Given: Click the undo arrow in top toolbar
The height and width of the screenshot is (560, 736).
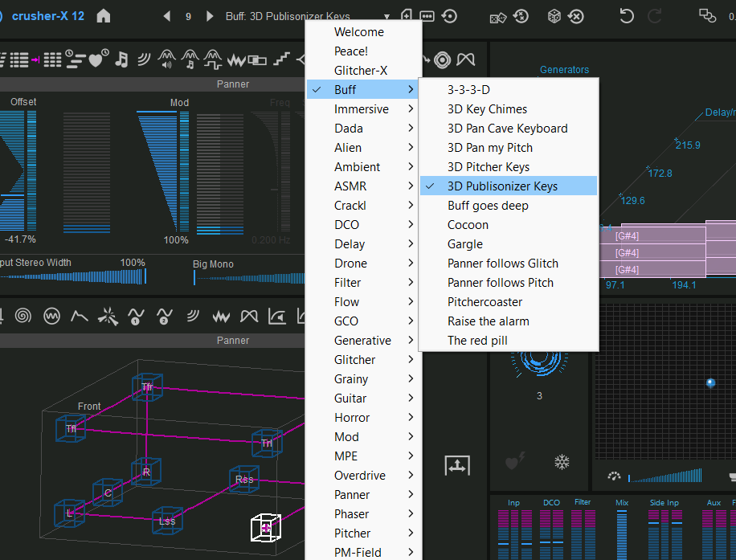Looking at the screenshot, I should (x=626, y=16).
